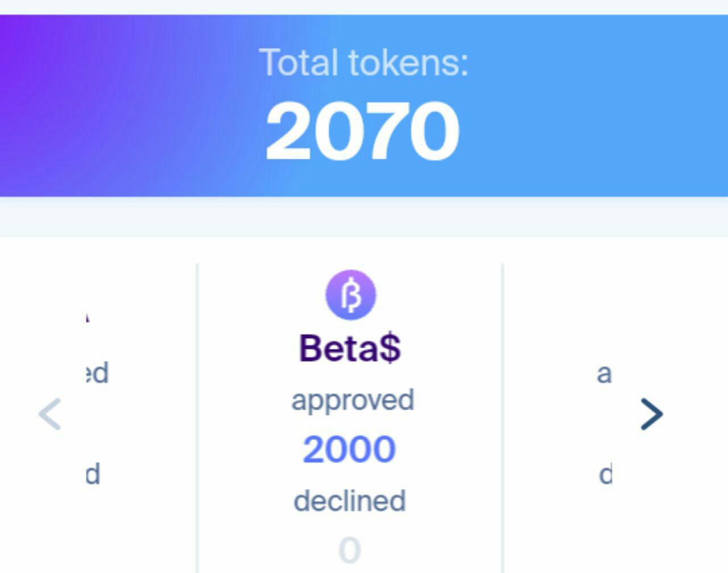Viewport: 728px width, 573px height.
Task: Click the approved label under Beta$
Action: pyautogui.click(x=353, y=399)
